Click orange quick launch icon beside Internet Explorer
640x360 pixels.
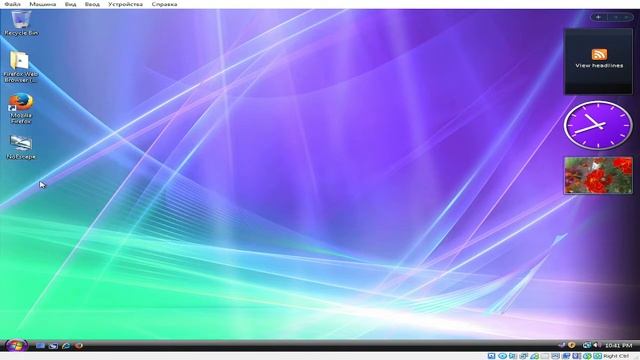(x=79, y=346)
